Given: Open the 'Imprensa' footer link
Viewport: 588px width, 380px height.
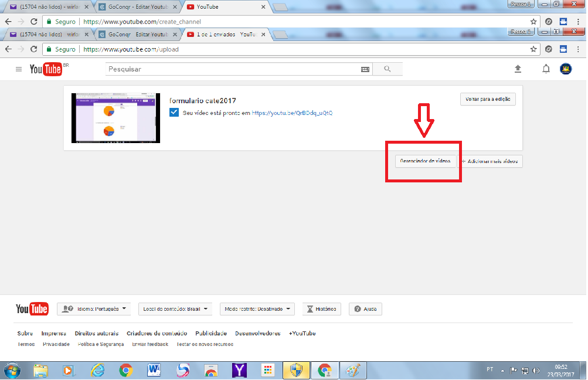Looking at the screenshot, I should click(x=53, y=334).
